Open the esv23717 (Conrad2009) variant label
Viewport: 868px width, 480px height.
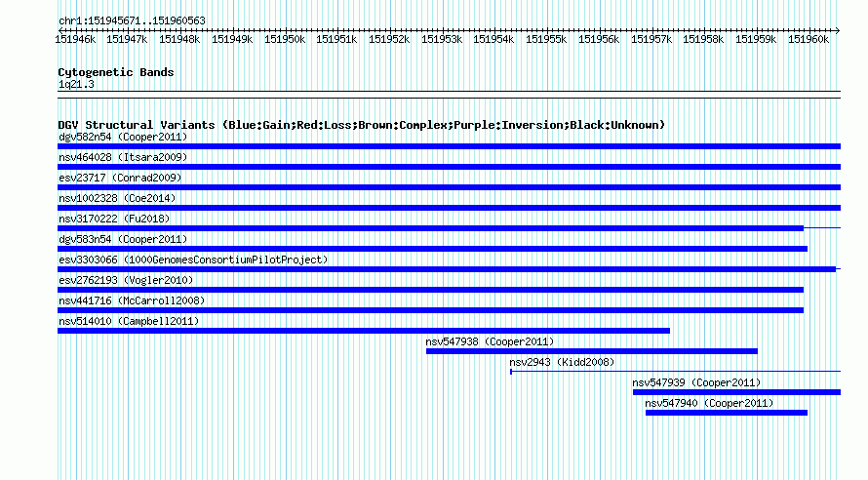120,178
